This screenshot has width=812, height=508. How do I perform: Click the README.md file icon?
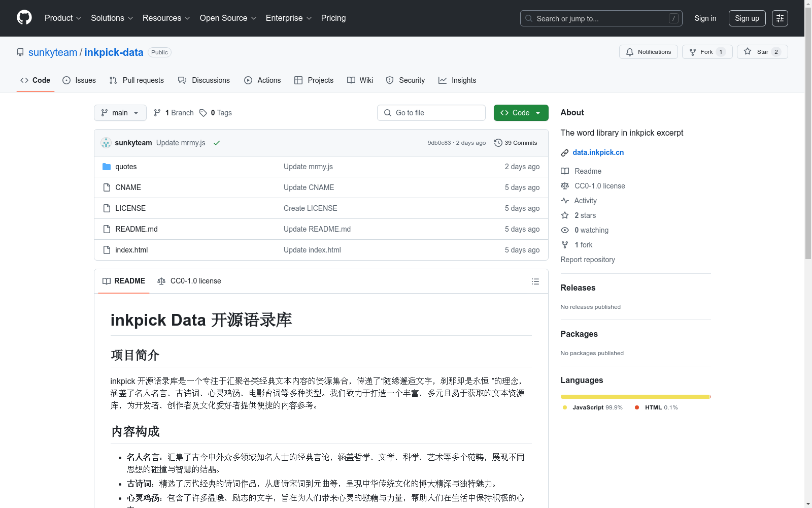107,229
